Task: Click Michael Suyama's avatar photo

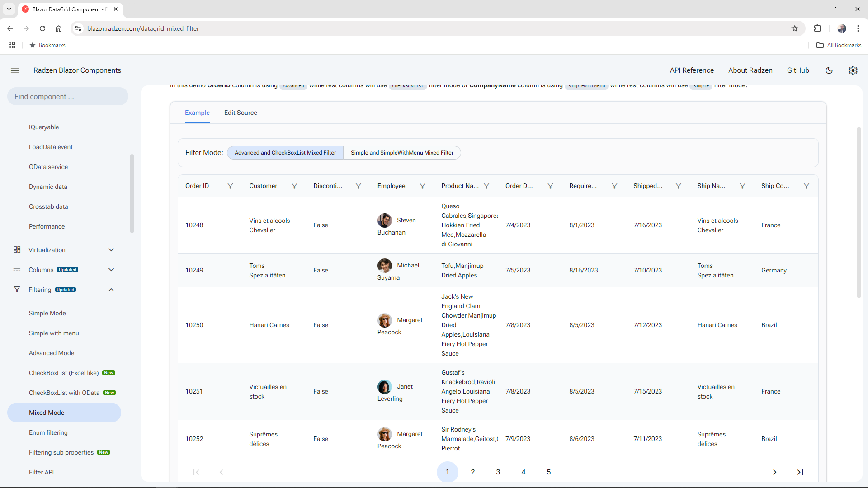Action: tap(385, 266)
